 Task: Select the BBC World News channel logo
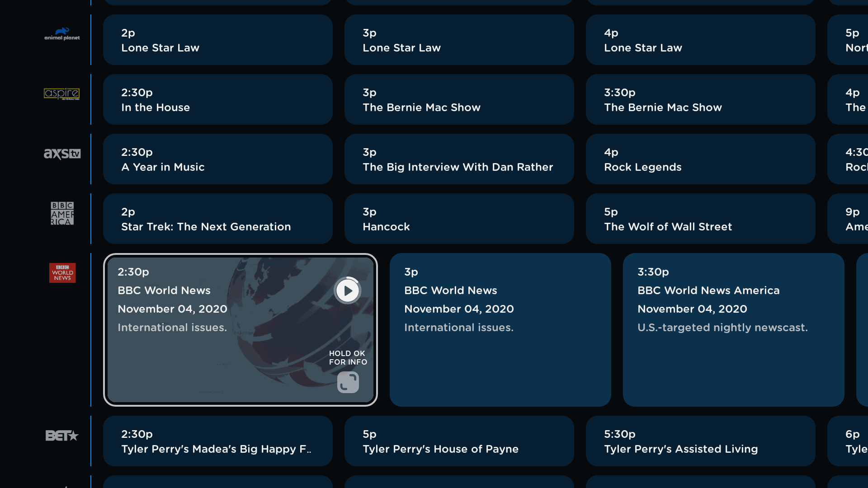click(62, 273)
